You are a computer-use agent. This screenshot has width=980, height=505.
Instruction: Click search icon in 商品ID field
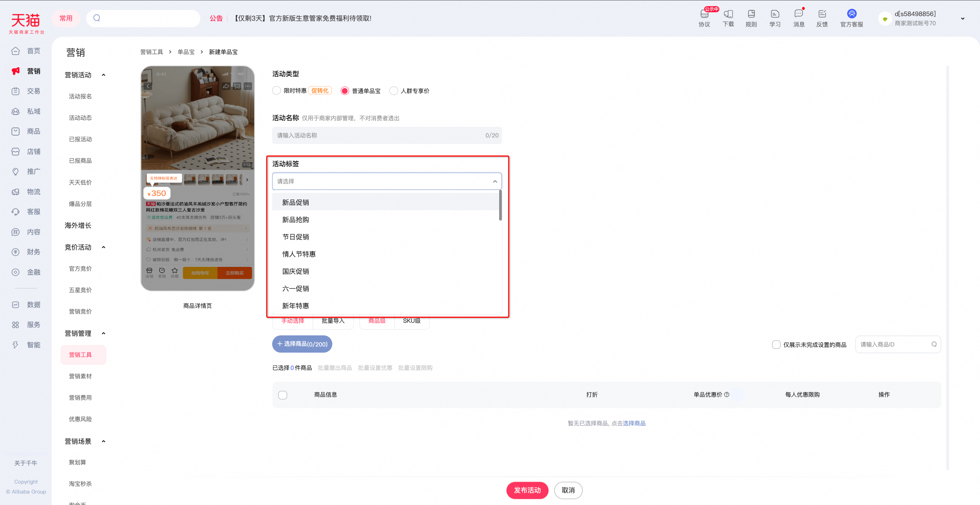pos(934,344)
